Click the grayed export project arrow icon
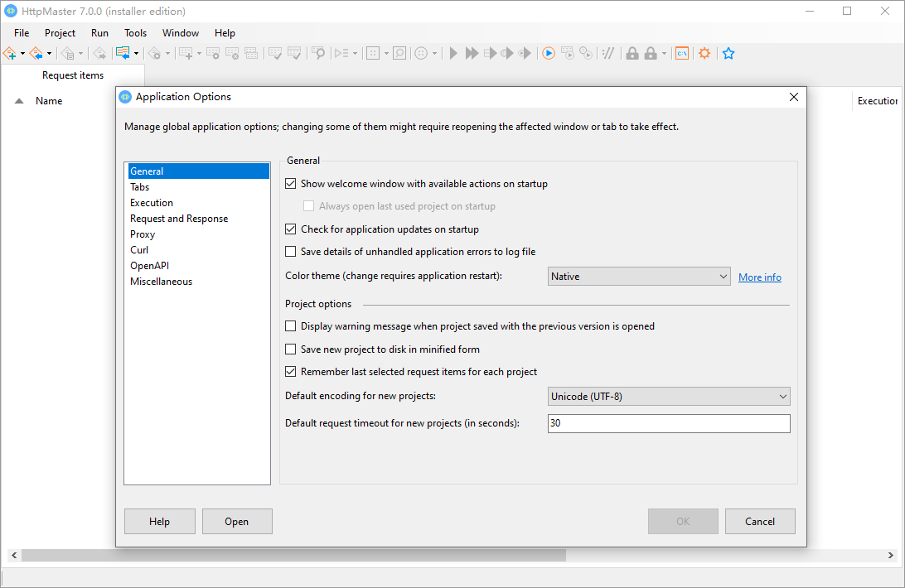 (99, 54)
